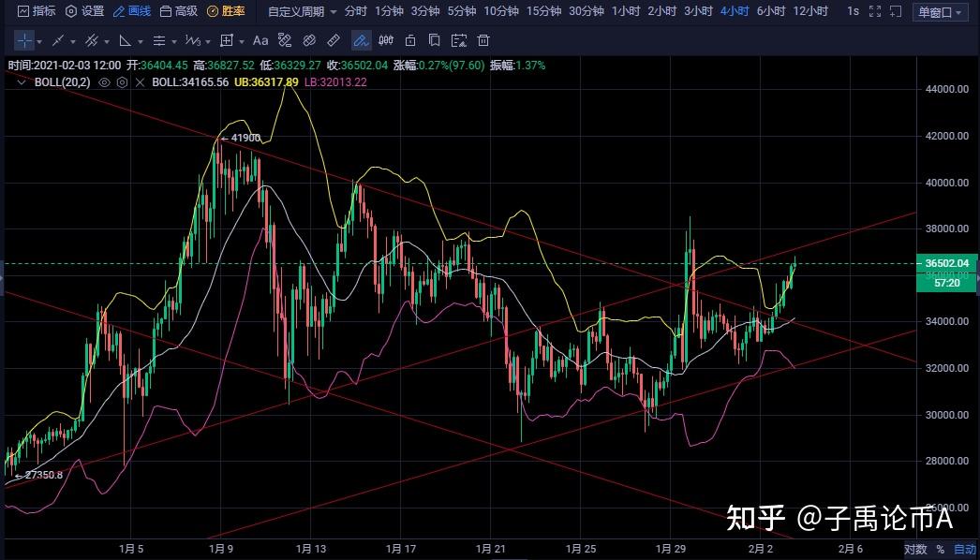Click the bookmark save drawings icon
Viewport: 980px width, 560px height.
click(x=435, y=40)
